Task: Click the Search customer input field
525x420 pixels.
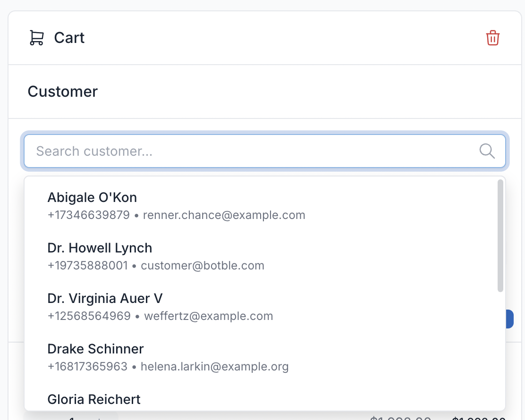Action: (189, 151)
